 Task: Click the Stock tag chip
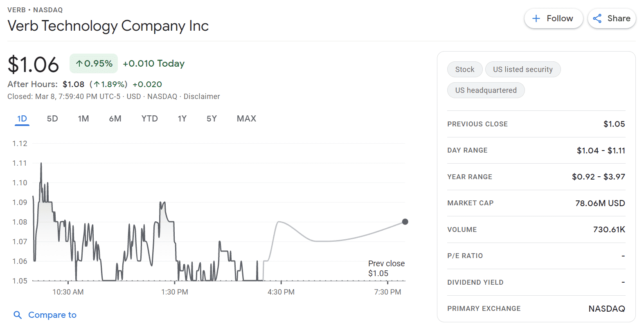pyautogui.click(x=465, y=70)
